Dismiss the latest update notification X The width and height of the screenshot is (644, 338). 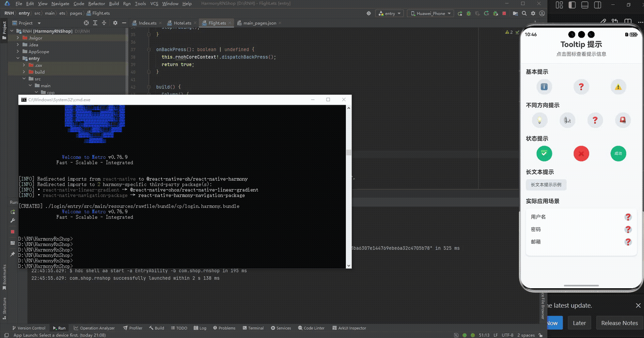[x=638, y=306]
